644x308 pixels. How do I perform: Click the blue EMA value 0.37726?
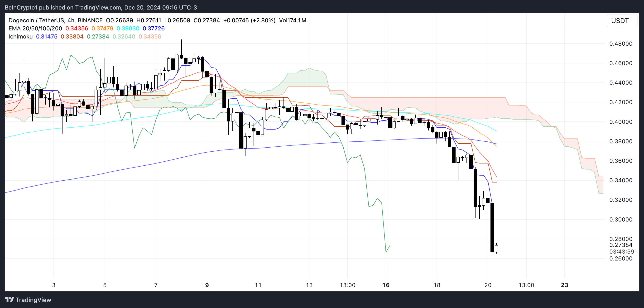click(154, 29)
